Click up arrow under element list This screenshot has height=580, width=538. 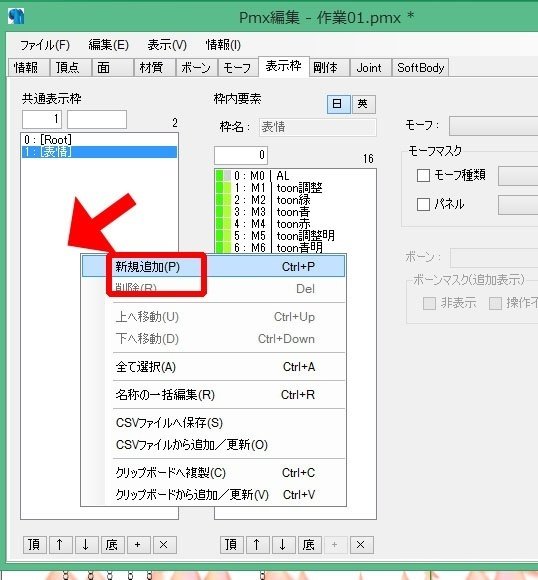coord(257,544)
